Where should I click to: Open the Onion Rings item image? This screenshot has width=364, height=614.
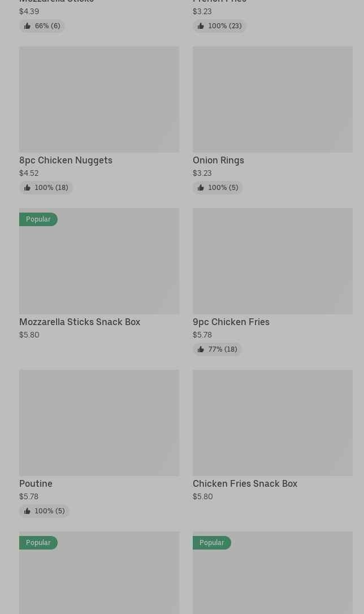click(x=272, y=99)
